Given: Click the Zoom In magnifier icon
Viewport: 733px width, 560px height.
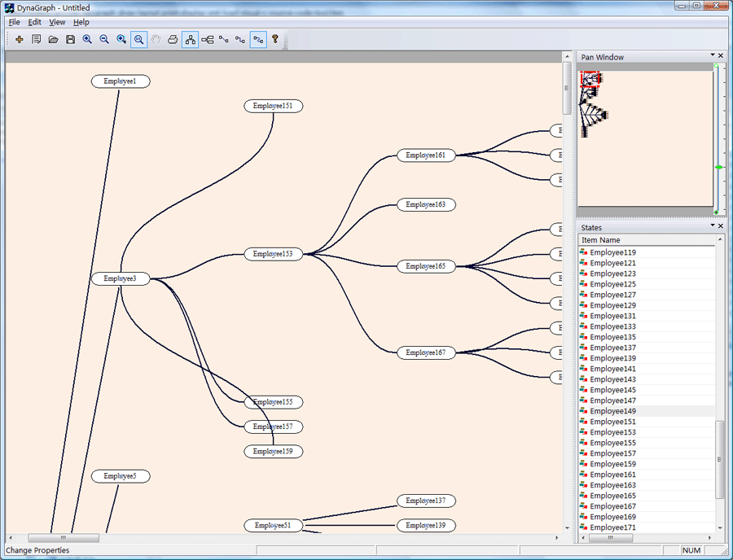Looking at the screenshot, I should tap(87, 39).
